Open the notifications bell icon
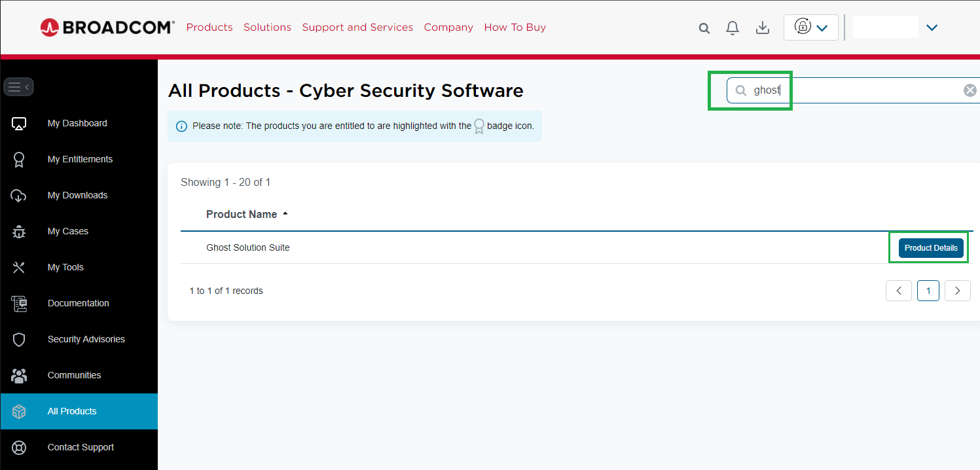The image size is (980, 470). pos(732,27)
